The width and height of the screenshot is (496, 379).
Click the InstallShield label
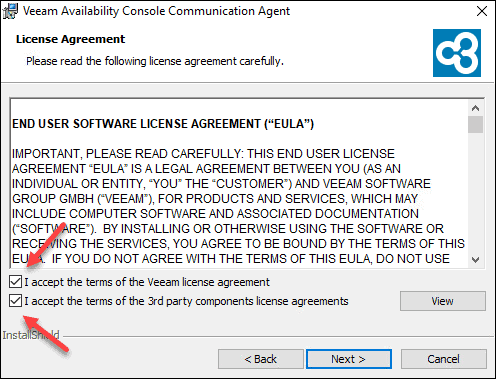click(x=31, y=335)
